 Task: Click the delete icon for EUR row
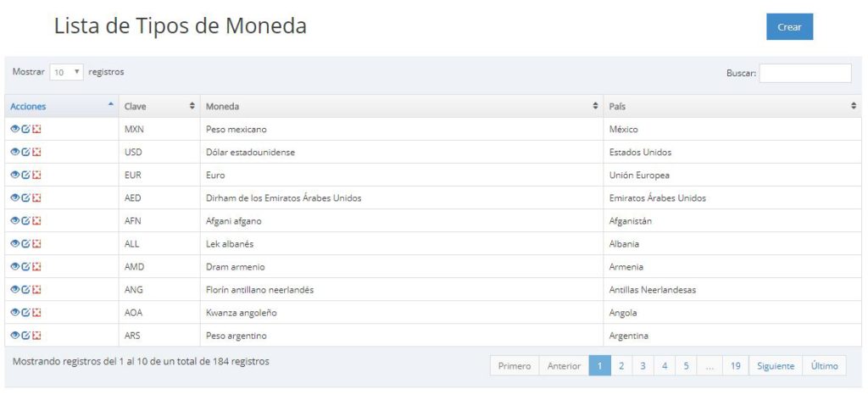pyautogui.click(x=36, y=175)
